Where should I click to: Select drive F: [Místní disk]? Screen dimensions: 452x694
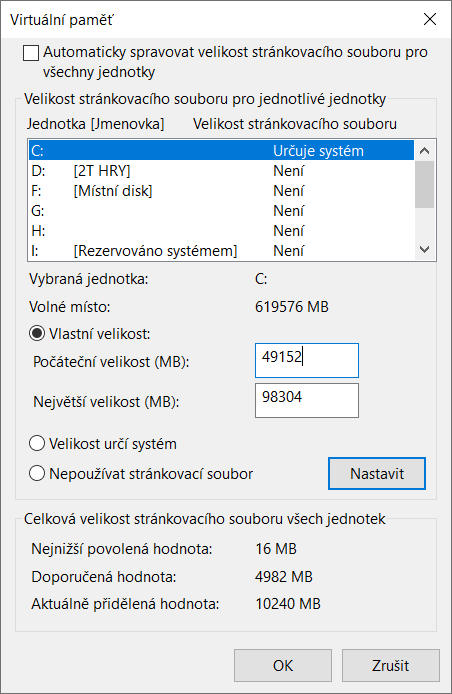coord(221,191)
